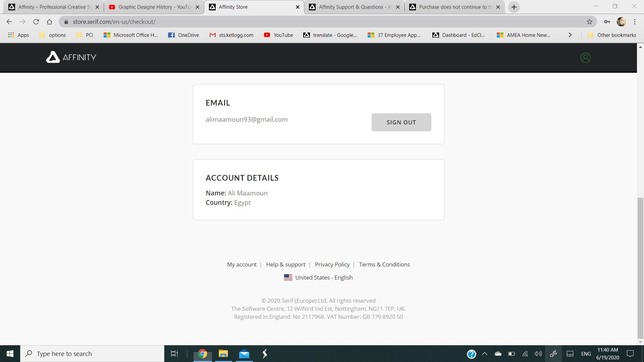Open the options bookmarks folder

53,35
